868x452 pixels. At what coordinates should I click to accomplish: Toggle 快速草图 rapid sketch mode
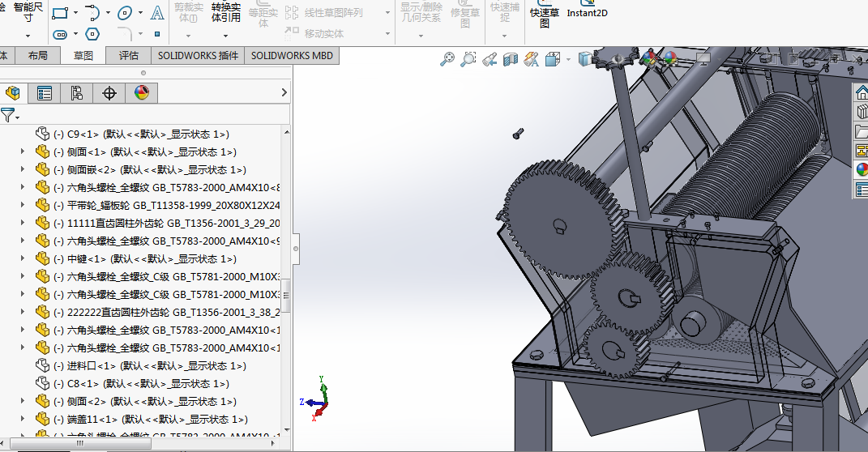[544, 15]
